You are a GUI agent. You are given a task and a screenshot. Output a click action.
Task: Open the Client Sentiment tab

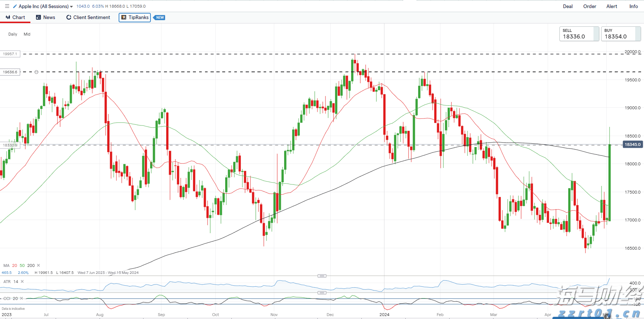click(88, 17)
